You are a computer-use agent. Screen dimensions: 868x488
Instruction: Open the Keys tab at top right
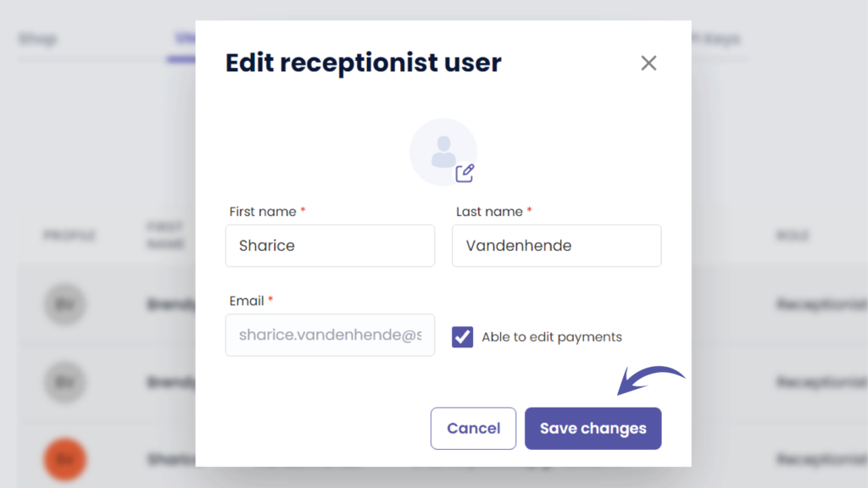pos(719,39)
